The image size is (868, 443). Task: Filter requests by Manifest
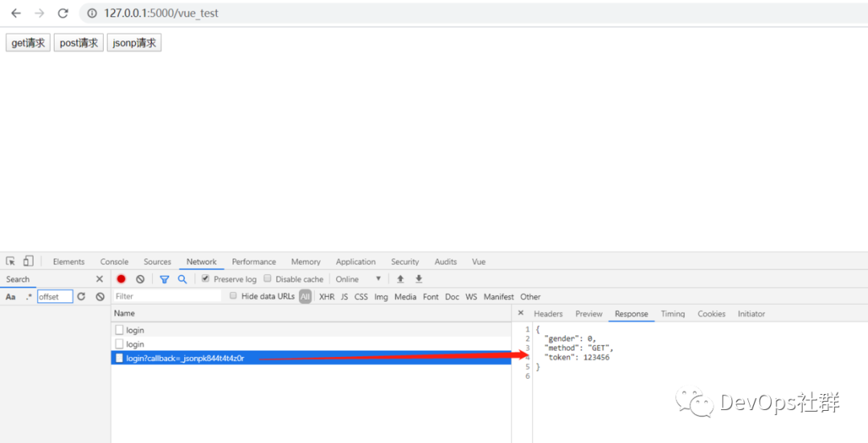tap(498, 297)
